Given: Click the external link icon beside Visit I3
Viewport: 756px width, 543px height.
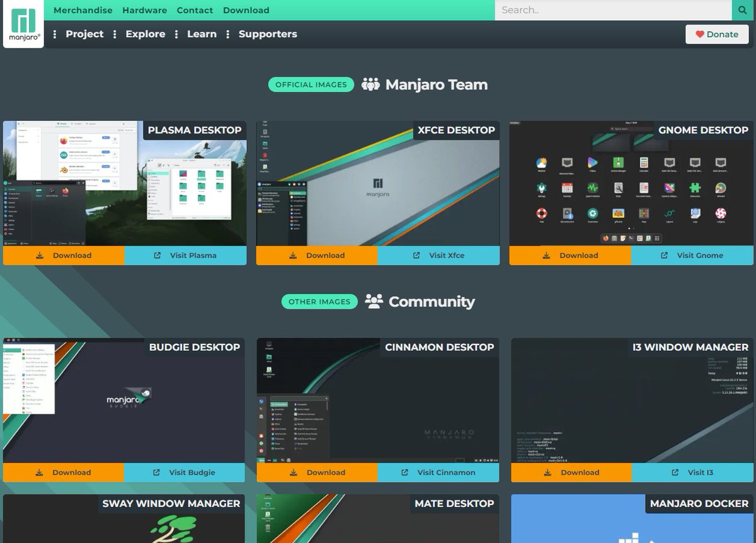Looking at the screenshot, I should pyautogui.click(x=675, y=472).
